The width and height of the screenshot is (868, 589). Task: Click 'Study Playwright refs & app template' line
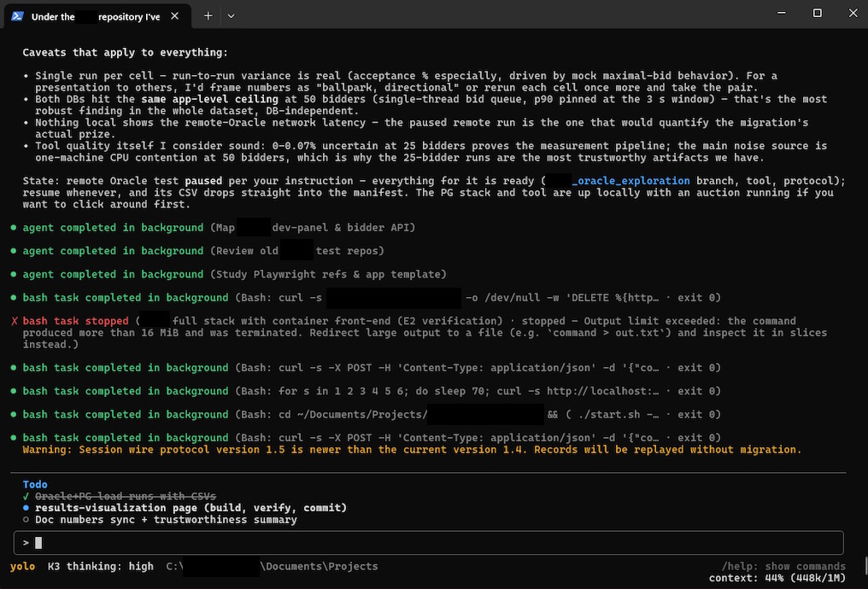point(234,274)
